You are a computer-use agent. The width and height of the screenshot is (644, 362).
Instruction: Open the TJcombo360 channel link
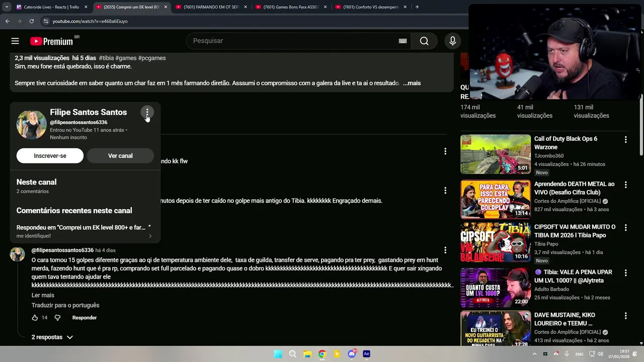pyautogui.click(x=549, y=156)
